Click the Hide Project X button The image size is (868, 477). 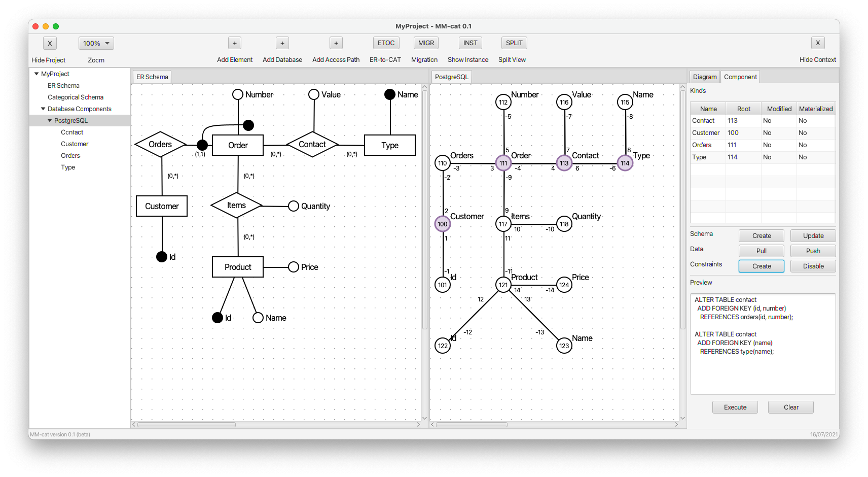click(50, 43)
